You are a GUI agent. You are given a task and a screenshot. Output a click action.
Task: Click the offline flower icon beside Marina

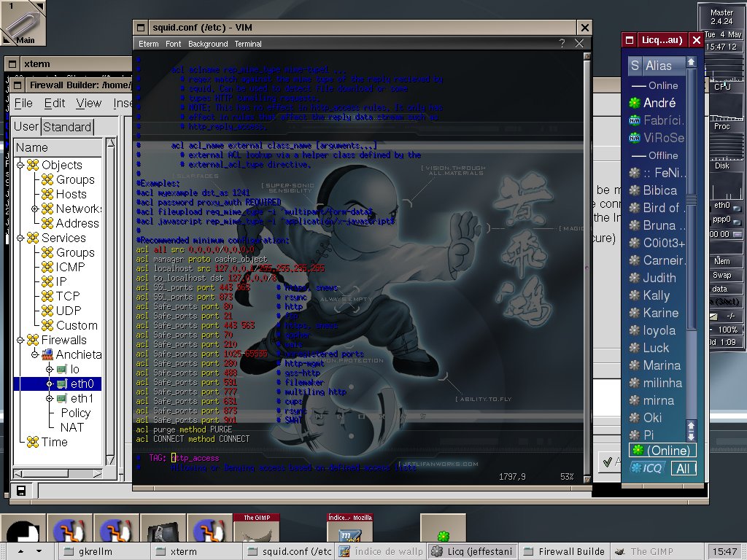click(634, 366)
